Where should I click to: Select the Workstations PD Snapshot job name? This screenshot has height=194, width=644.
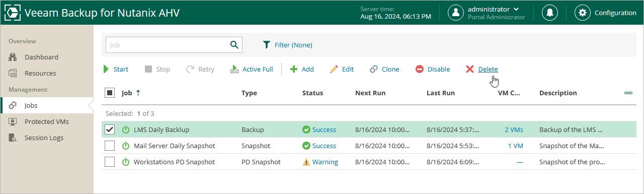(174, 162)
